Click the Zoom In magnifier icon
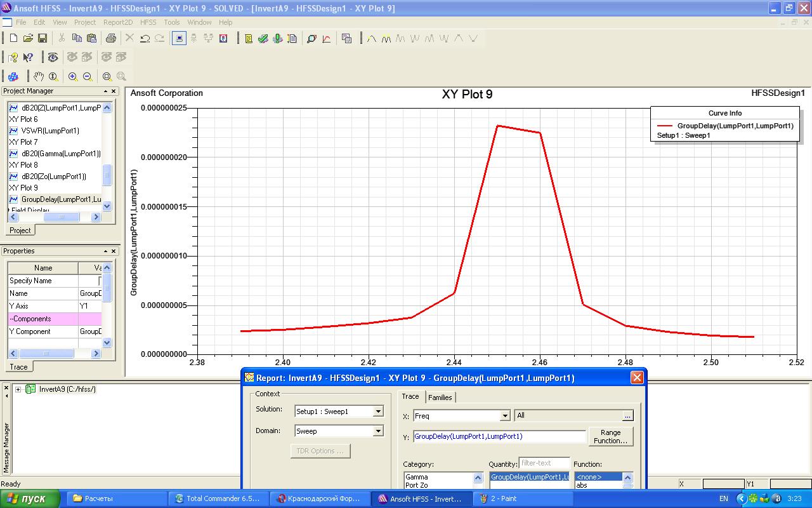 click(x=73, y=77)
